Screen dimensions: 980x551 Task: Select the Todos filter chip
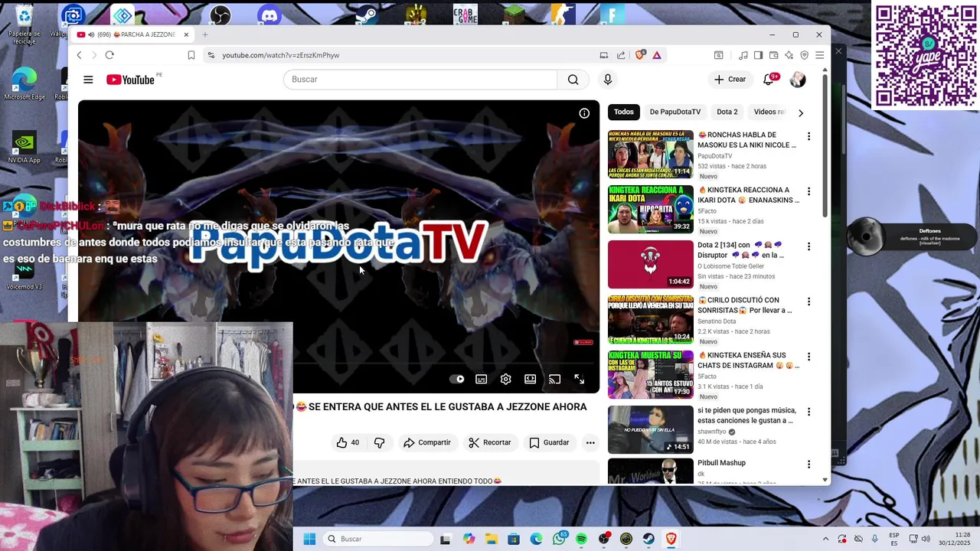(x=624, y=112)
